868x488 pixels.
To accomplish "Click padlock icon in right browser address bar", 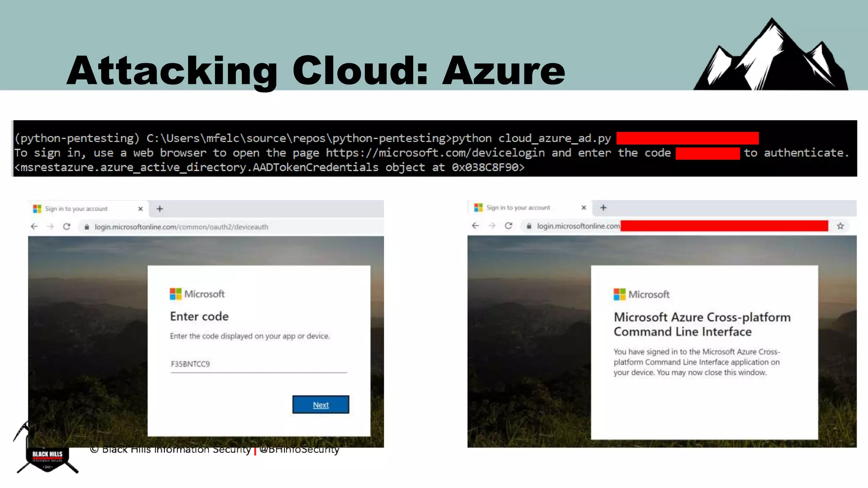I will click(529, 226).
